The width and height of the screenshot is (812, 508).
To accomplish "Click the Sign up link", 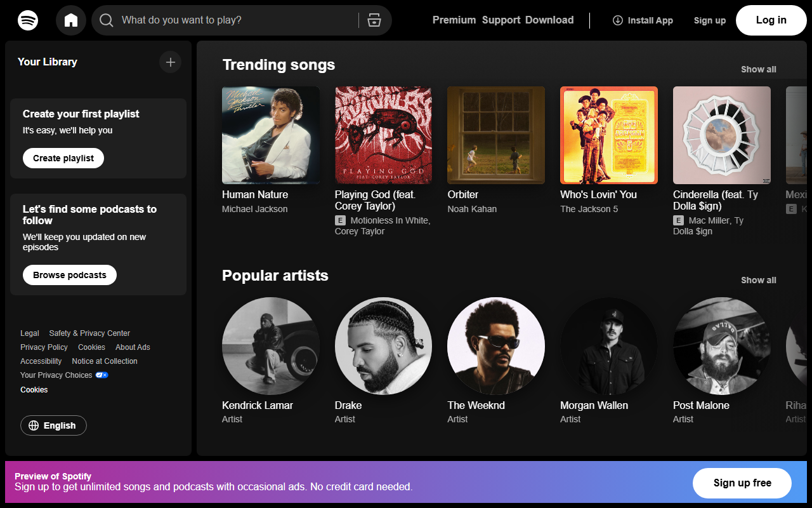I will point(710,20).
